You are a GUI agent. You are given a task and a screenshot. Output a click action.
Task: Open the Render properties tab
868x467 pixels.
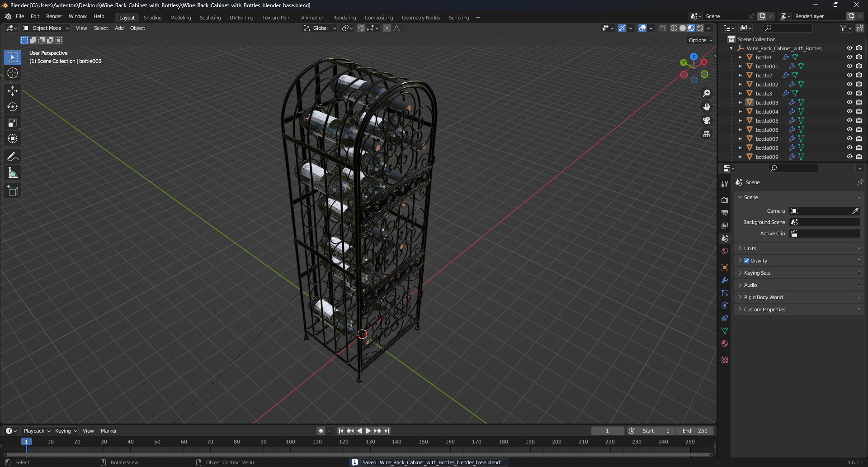725,200
